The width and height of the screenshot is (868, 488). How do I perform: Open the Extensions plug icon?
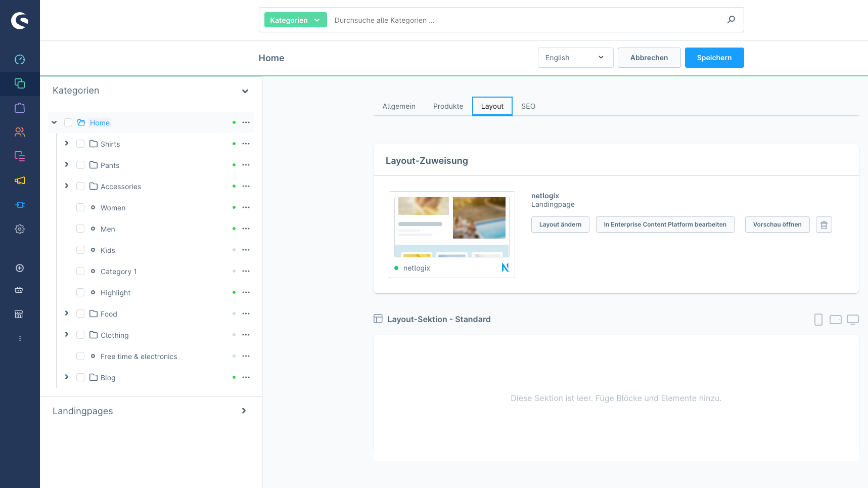[x=20, y=205]
